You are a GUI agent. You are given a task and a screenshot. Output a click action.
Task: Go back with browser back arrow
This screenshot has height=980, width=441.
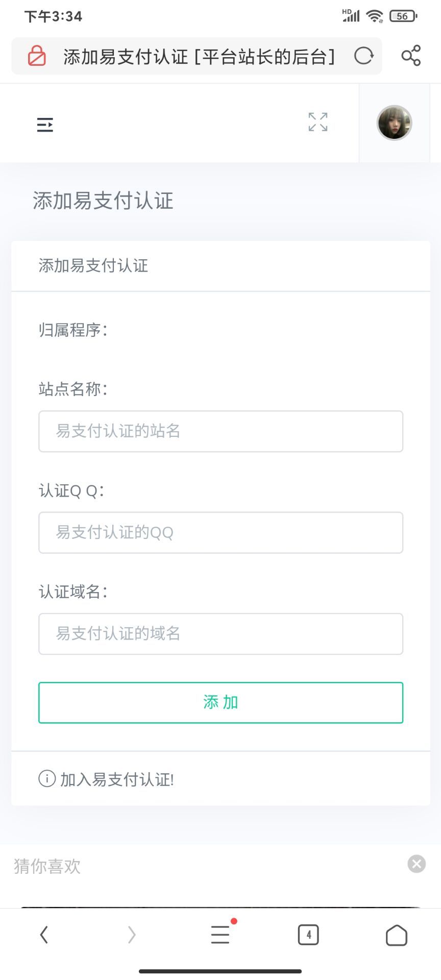[44, 935]
